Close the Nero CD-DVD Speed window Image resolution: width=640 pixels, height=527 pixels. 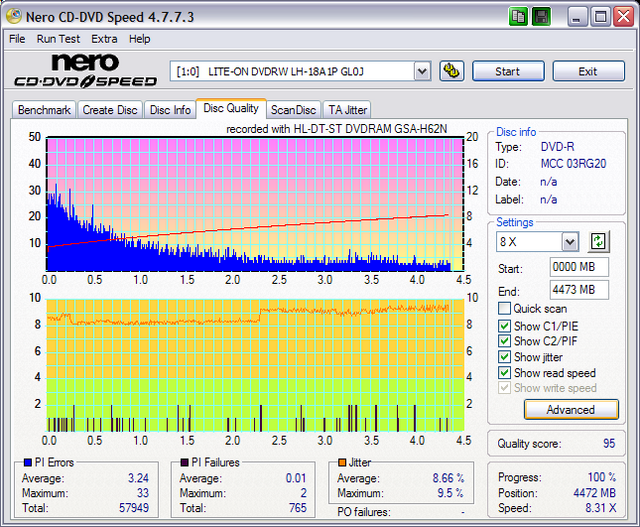click(624, 17)
